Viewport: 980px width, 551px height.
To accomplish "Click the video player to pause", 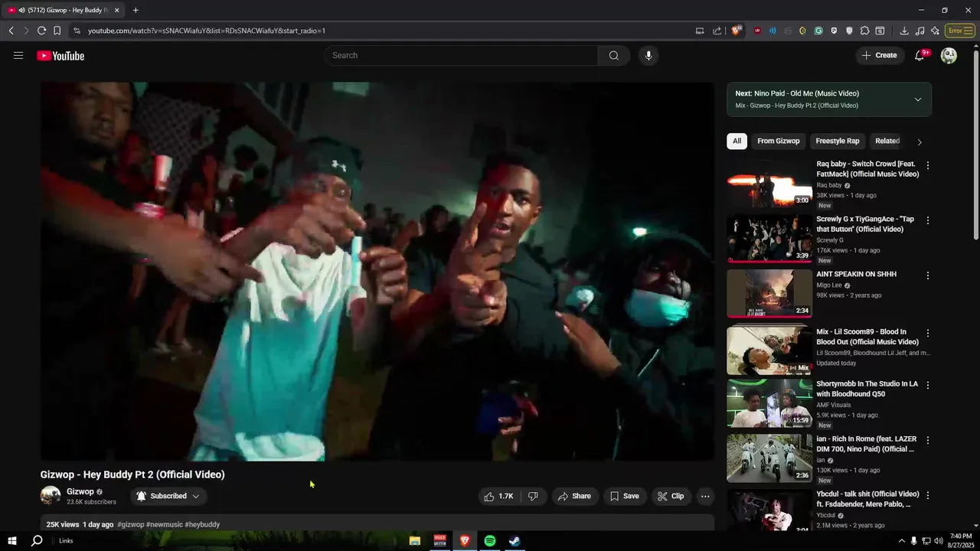I will [377, 272].
